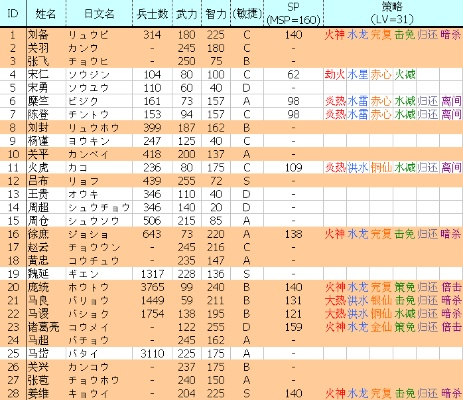Click the Japanese name コウチュウ
Viewport: 463px width, 400px height.
94,261
